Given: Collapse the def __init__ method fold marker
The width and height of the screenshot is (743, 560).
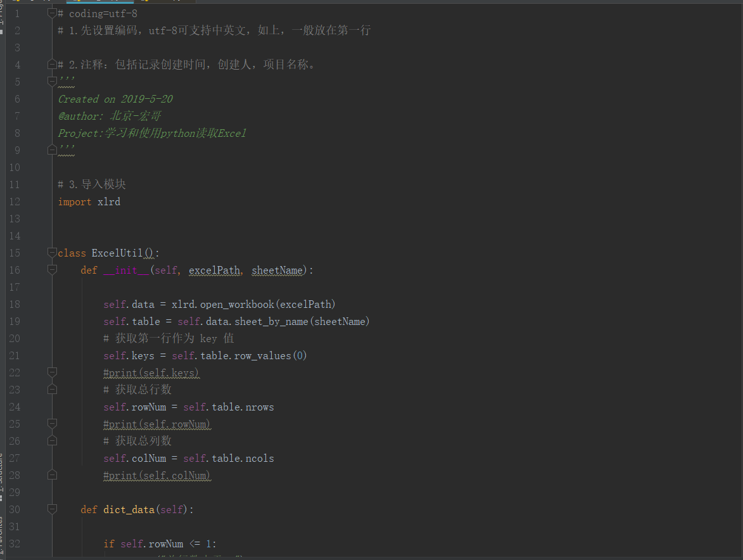Looking at the screenshot, I should point(52,270).
